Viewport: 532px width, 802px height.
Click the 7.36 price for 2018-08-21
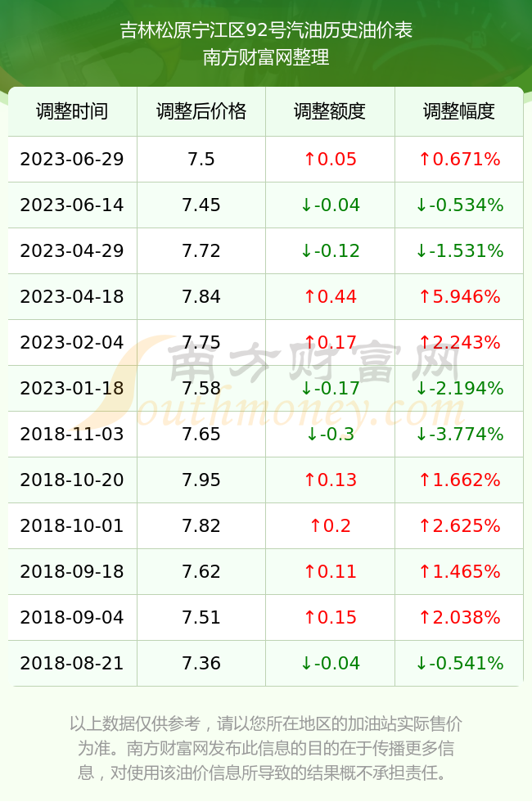point(201,664)
